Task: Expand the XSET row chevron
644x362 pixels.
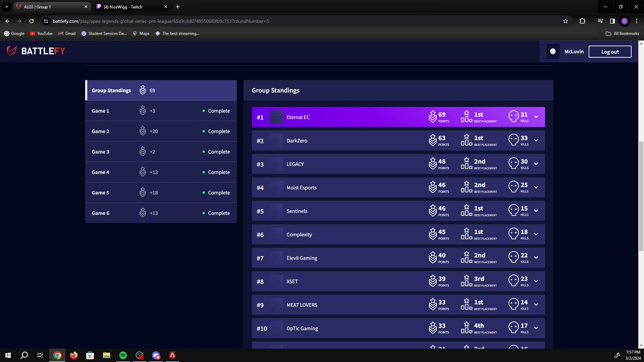Action: (536, 282)
